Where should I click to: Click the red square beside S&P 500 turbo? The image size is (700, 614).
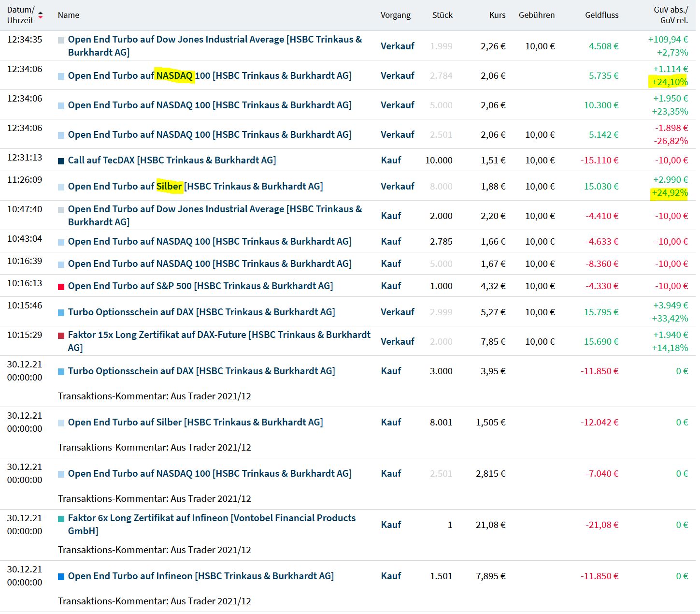(x=61, y=287)
